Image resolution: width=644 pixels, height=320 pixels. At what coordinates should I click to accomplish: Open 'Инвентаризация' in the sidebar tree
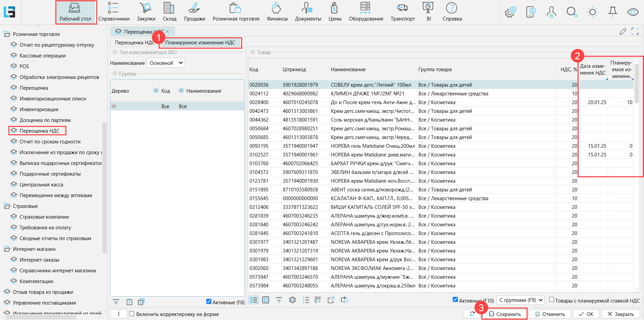[x=39, y=109]
